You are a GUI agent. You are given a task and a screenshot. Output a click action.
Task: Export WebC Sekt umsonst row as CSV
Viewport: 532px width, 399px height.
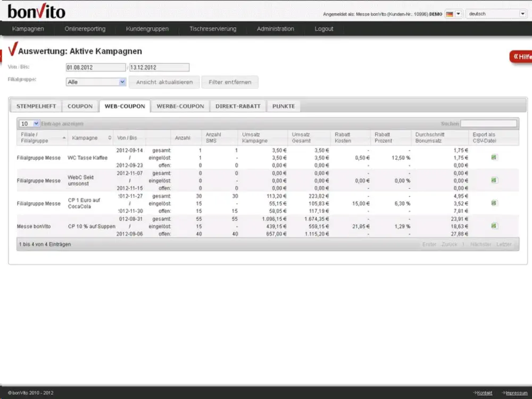pos(494,180)
